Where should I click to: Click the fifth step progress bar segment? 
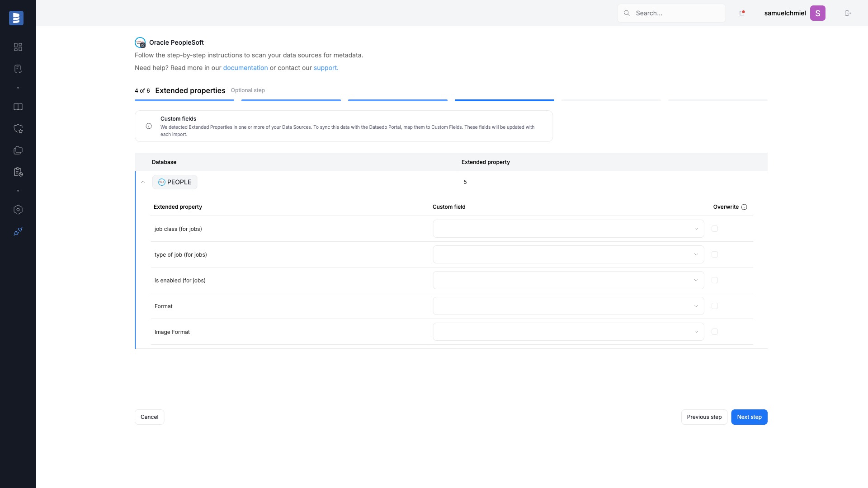(611, 100)
